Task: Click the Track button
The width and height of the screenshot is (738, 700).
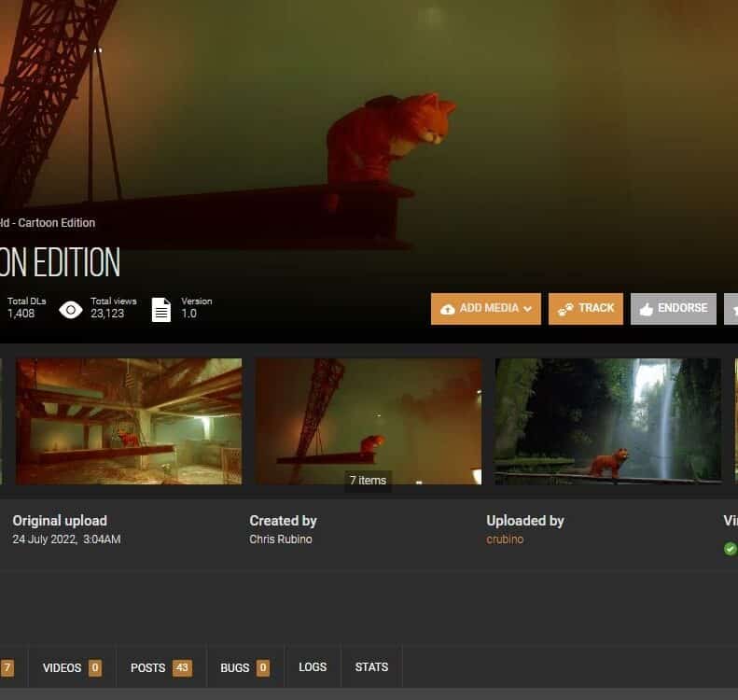Action: coord(586,309)
